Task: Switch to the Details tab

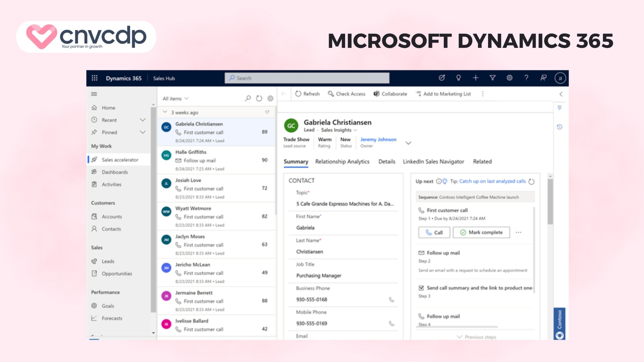Action: click(386, 162)
